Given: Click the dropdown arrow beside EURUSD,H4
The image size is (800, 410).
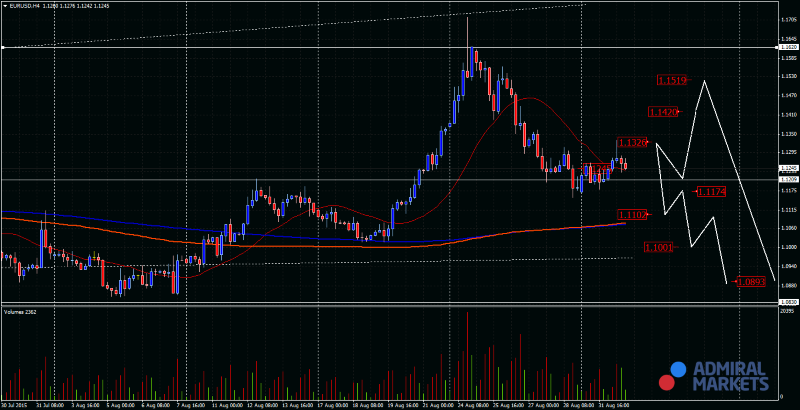Looking at the screenshot, I should coord(5,6).
